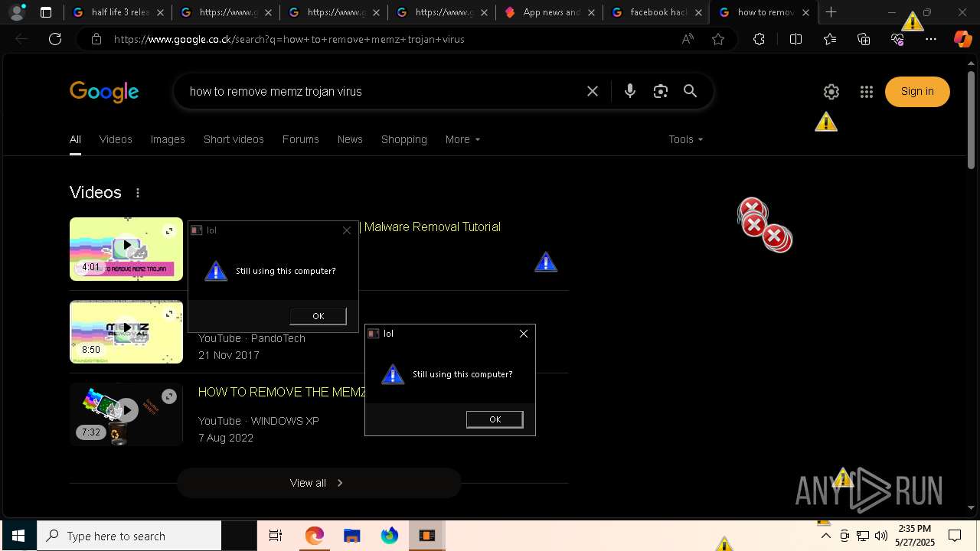The height and width of the screenshot is (551, 980).
Task: Click the magnifier search button
Action: [x=691, y=91]
